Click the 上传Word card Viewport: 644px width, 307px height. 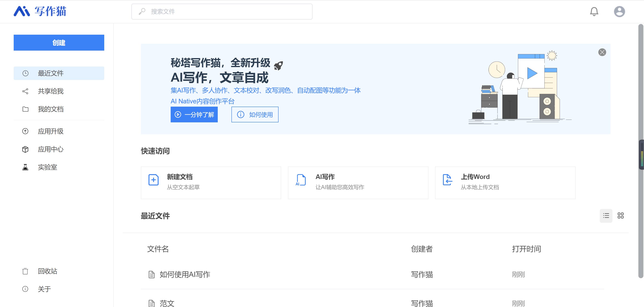(505, 183)
